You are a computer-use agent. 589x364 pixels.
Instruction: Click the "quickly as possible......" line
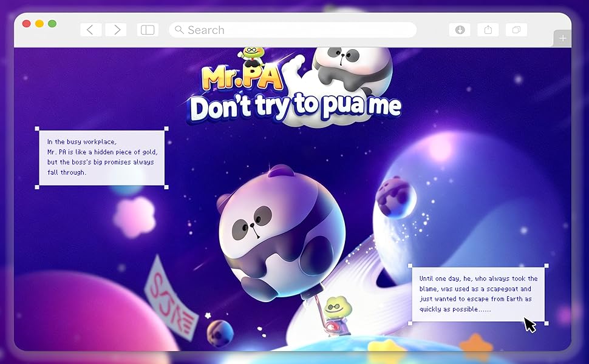click(x=455, y=309)
